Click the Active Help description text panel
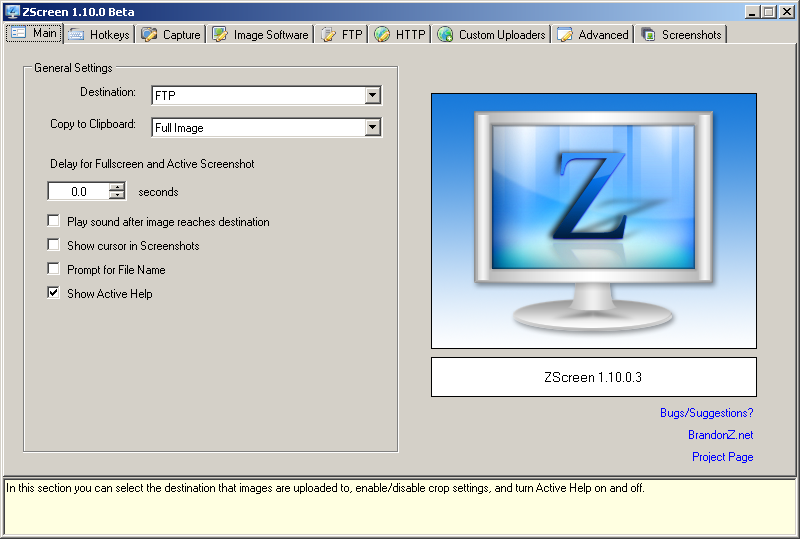Viewport: 800px width, 539px height. 400,506
